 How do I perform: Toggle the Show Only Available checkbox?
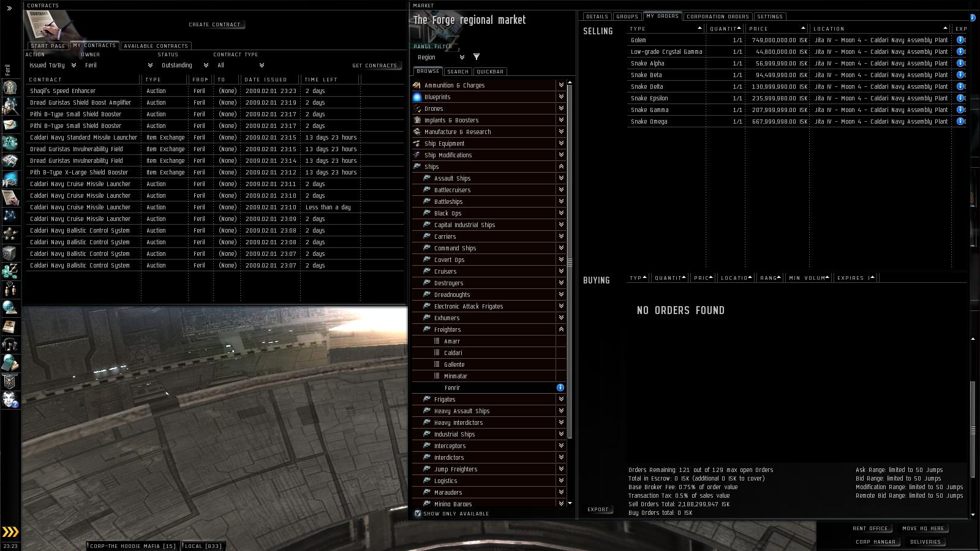(418, 514)
